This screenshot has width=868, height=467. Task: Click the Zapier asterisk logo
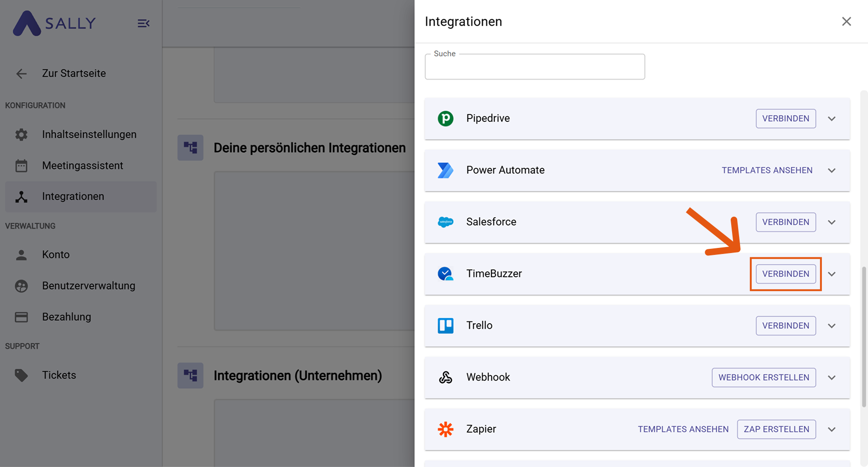pyautogui.click(x=445, y=429)
